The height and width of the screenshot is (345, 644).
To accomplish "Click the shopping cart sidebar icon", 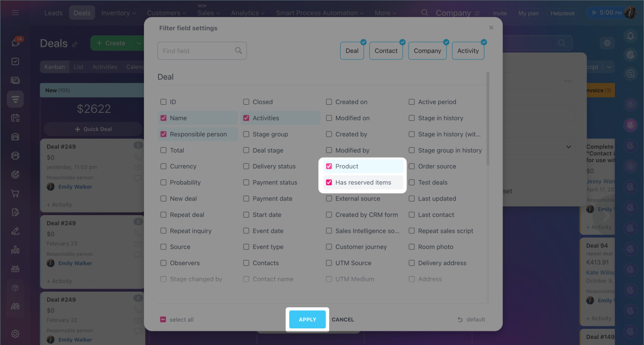I will pos(15,193).
